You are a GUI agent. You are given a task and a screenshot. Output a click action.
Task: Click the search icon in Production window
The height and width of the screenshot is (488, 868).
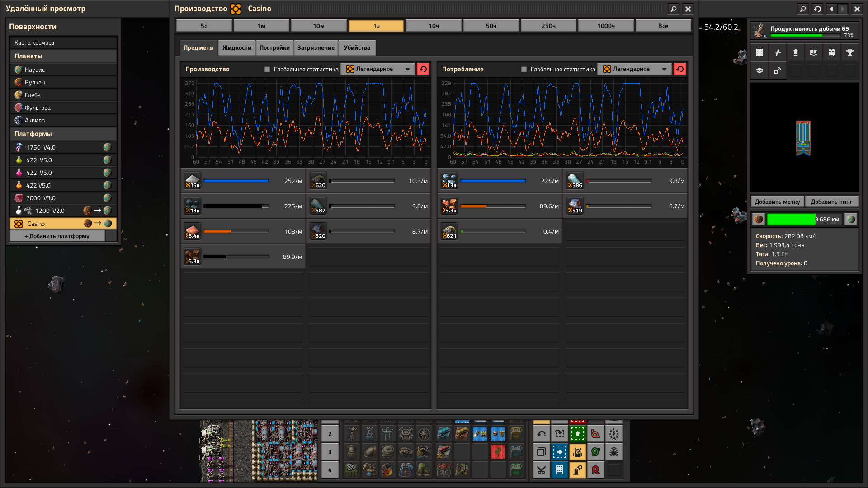pos(674,9)
